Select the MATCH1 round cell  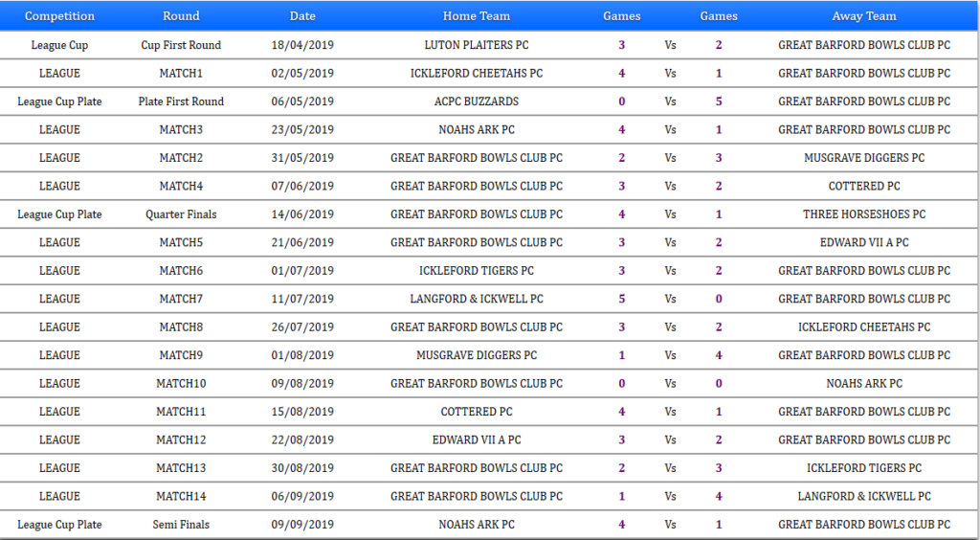click(181, 73)
